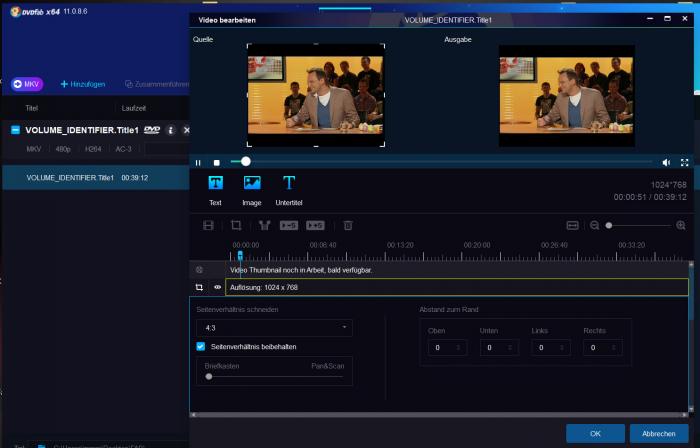The image size is (700, 448).
Task: Toggle the eye visibility icon on crop track
Action: pyautogui.click(x=217, y=287)
